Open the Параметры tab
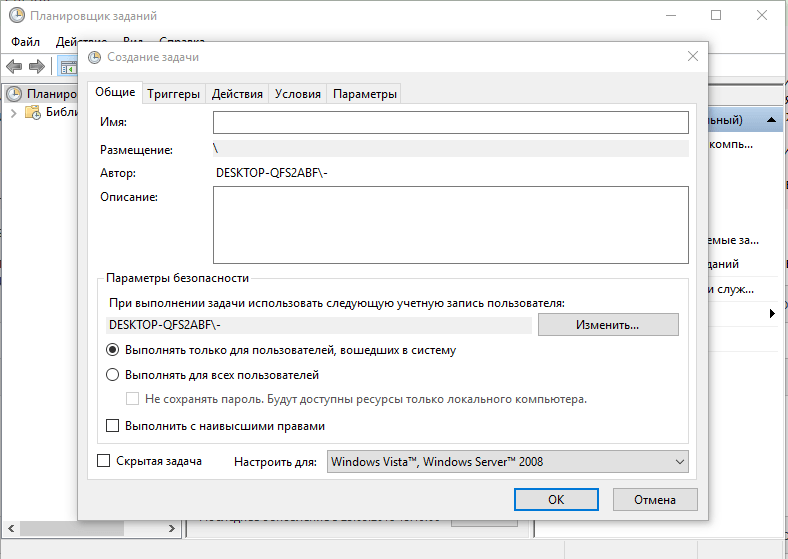This screenshot has width=788, height=559. pos(364,94)
